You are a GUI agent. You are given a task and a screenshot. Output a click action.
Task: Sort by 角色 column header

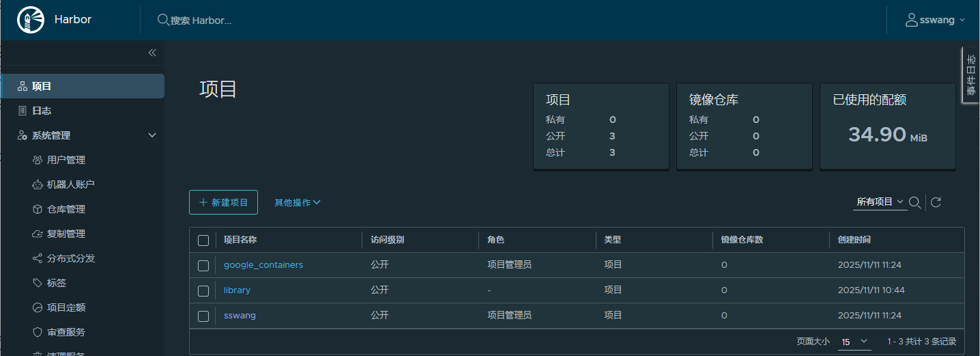click(x=496, y=240)
